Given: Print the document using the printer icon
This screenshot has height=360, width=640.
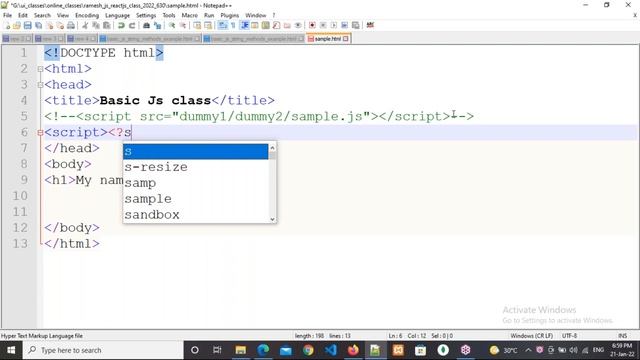Looking at the screenshot, I should point(71,25).
